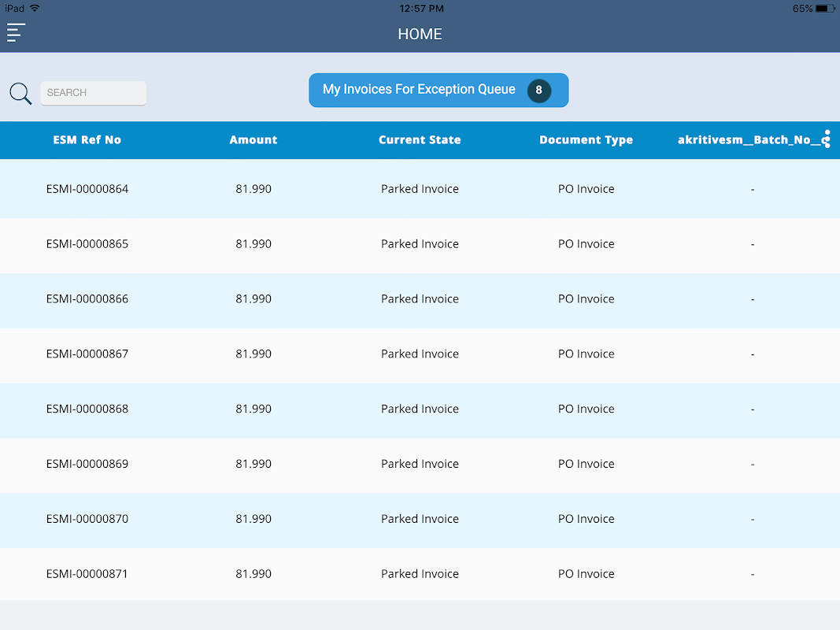
Task: Click Parked Invoice state of ESMI-00000867
Action: tap(420, 354)
